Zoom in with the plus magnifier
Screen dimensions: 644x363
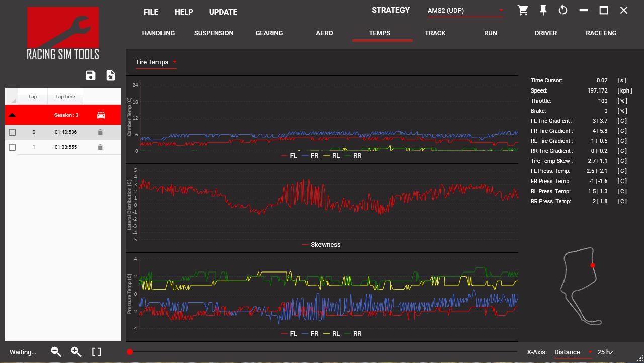76,352
